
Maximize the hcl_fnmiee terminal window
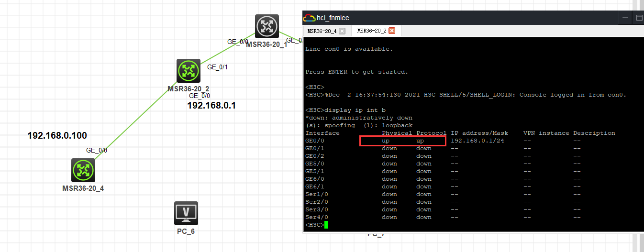(x=639, y=18)
